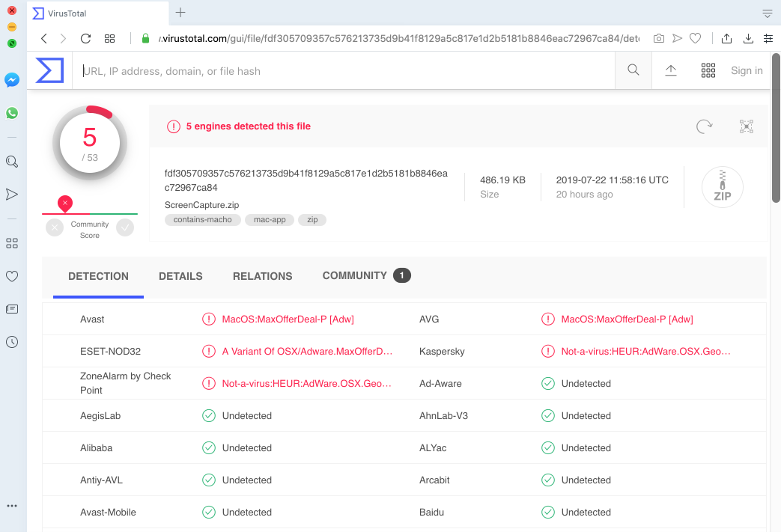Go back to the previous page

click(x=44, y=38)
